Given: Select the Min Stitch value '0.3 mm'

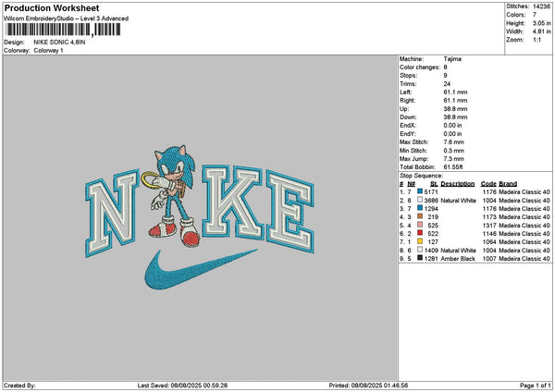Looking at the screenshot, I should pyautogui.click(x=453, y=151).
